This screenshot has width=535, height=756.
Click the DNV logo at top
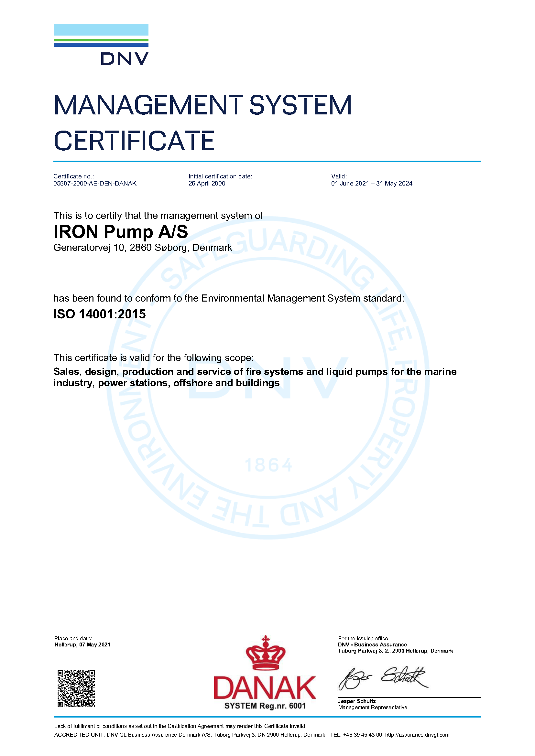click(101, 45)
